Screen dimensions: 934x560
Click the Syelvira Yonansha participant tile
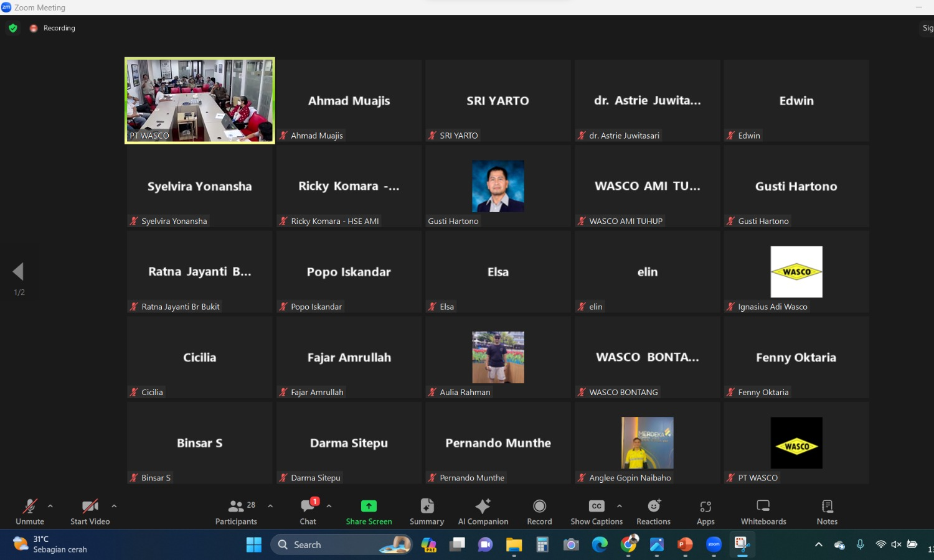(x=200, y=186)
